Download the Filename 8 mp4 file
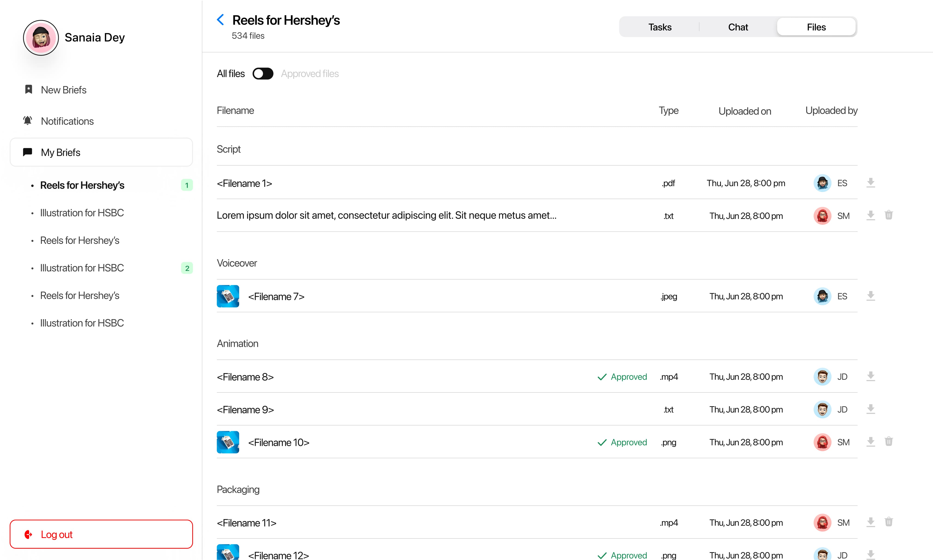933x560 pixels. click(x=870, y=376)
